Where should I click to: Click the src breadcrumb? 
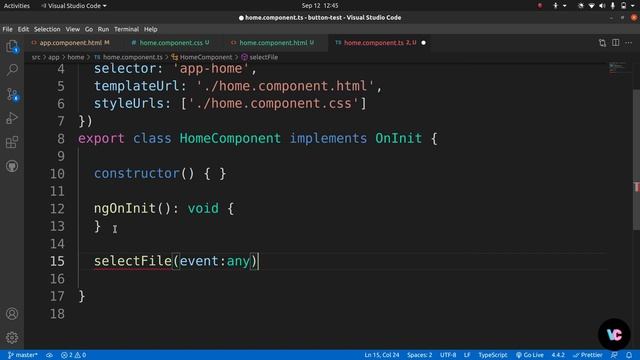point(36,57)
